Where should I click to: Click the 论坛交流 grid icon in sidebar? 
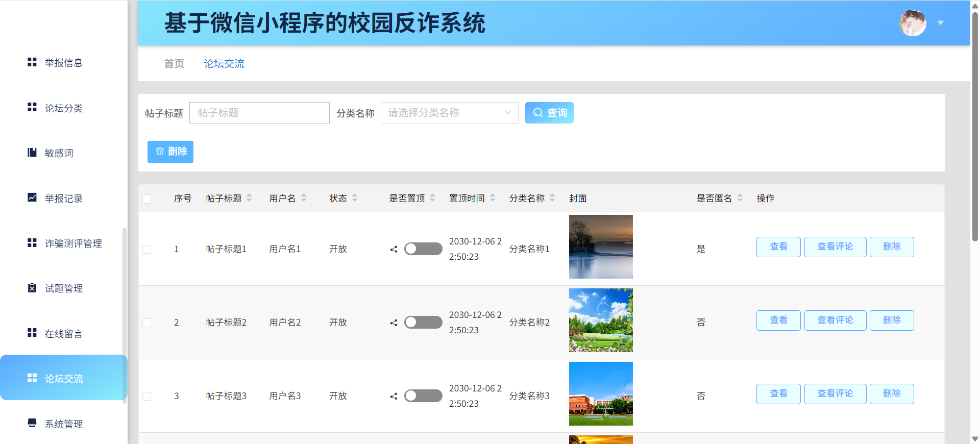coord(32,378)
